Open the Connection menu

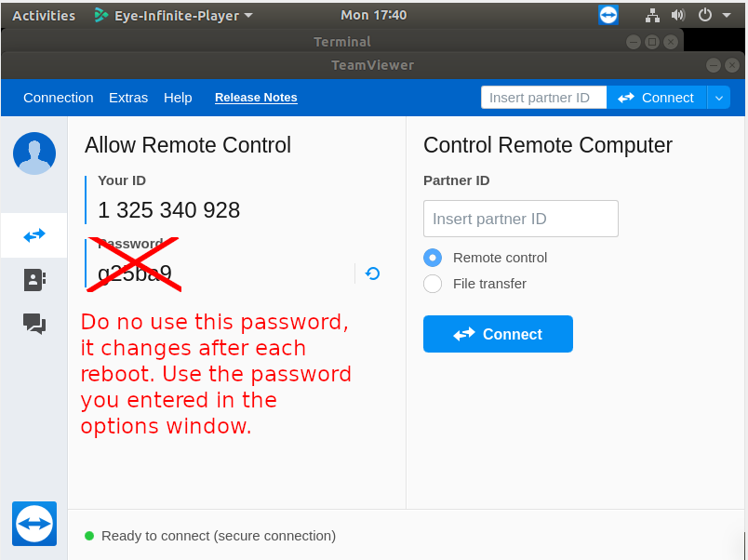tap(59, 98)
